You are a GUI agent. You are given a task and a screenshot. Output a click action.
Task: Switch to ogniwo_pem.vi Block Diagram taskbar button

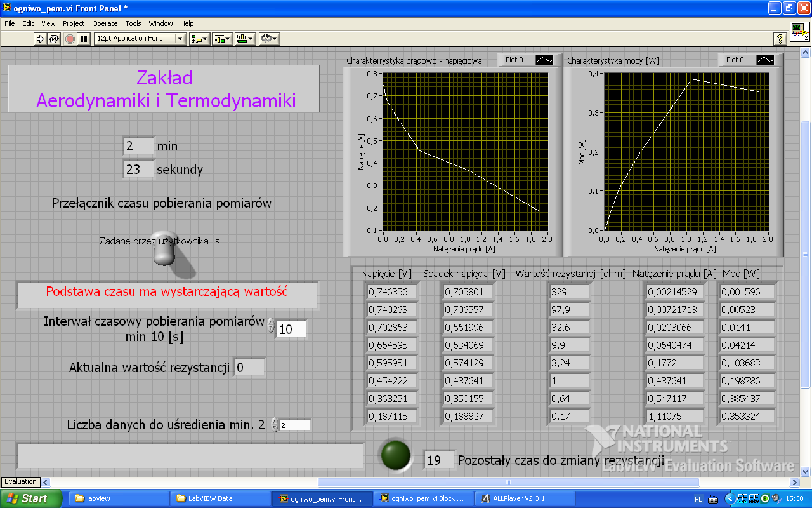(x=424, y=498)
